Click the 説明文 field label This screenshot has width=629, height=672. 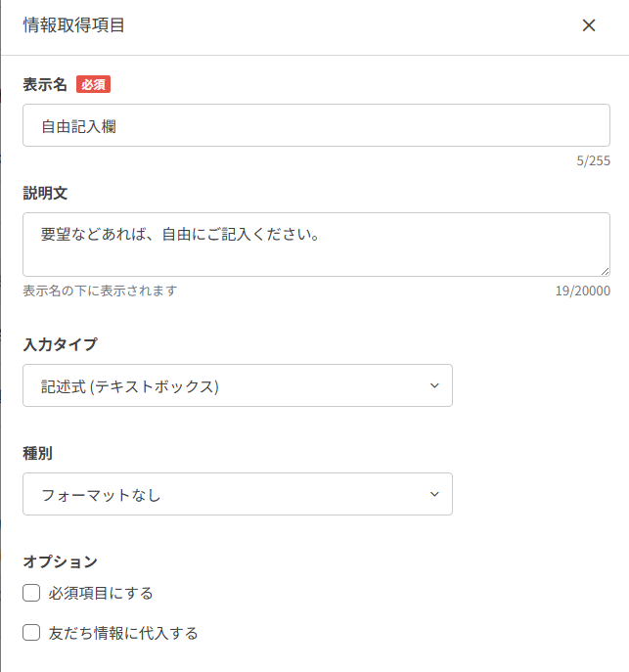(x=45, y=194)
